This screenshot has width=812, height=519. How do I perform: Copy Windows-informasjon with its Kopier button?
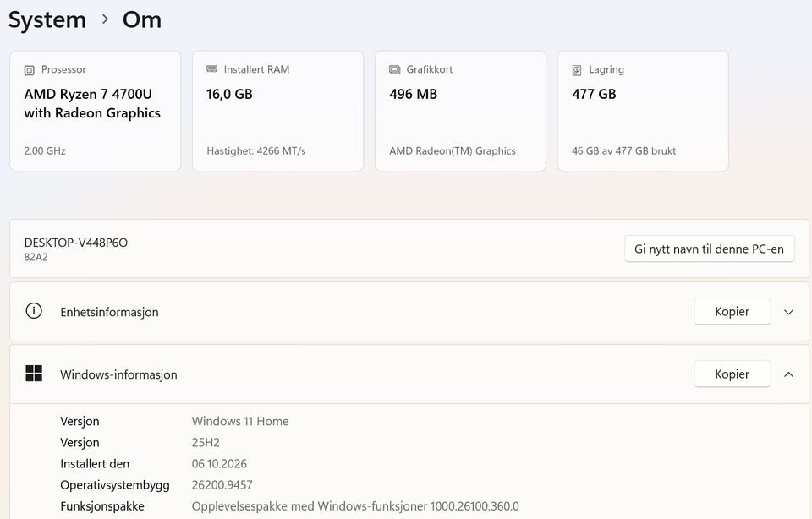(x=732, y=374)
